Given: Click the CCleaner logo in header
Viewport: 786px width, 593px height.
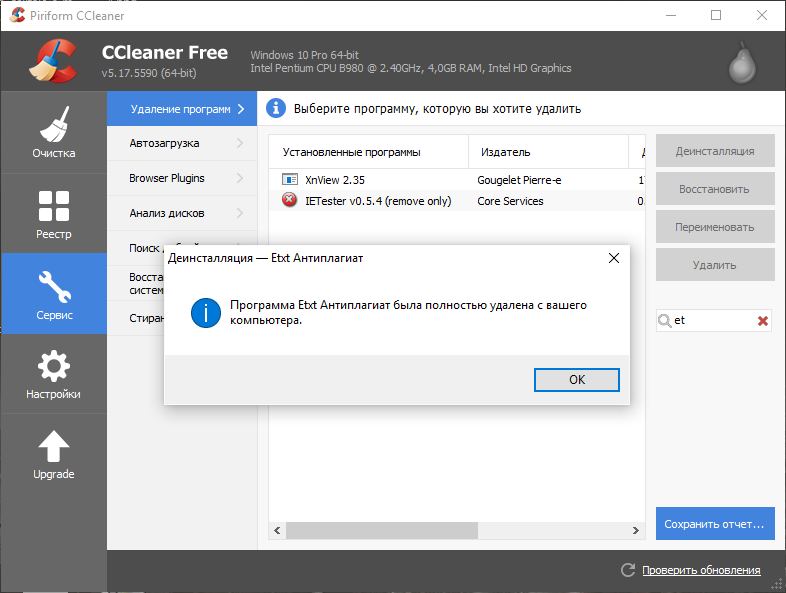Looking at the screenshot, I should pyautogui.click(x=53, y=61).
